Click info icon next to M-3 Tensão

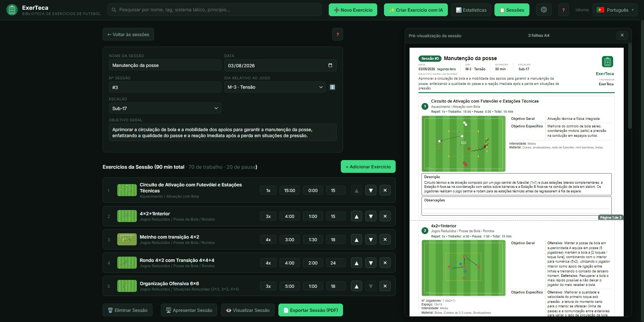point(333,87)
